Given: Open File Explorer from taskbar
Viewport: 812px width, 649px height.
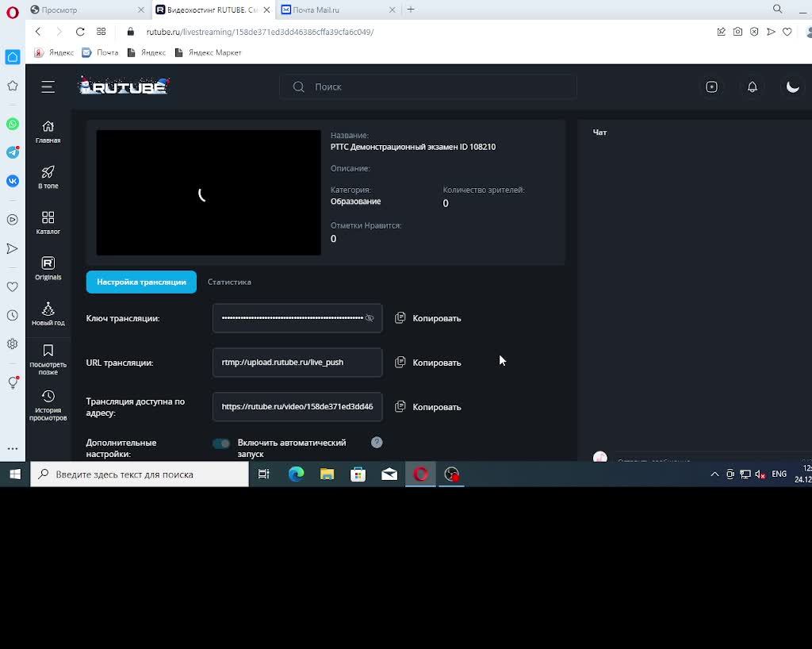Looking at the screenshot, I should tap(327, 474).
